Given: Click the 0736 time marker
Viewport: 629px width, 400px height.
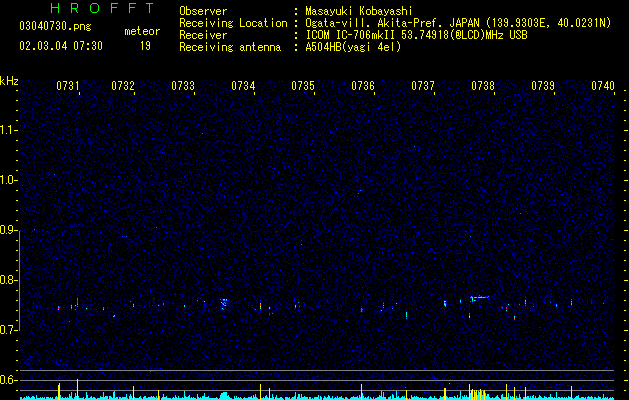Looking at the screenshot, I should [363, 86].
